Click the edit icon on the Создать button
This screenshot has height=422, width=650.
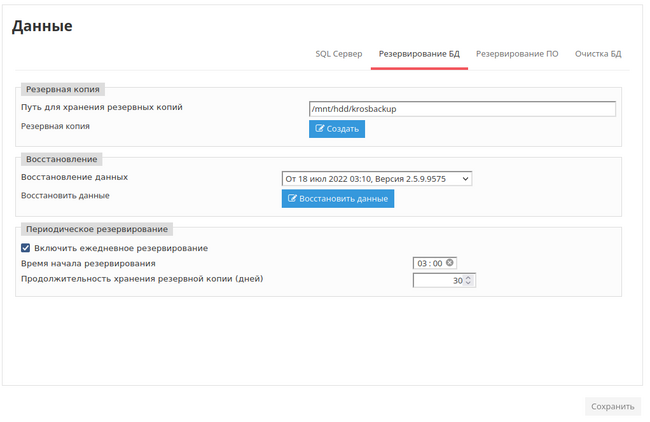320,129
